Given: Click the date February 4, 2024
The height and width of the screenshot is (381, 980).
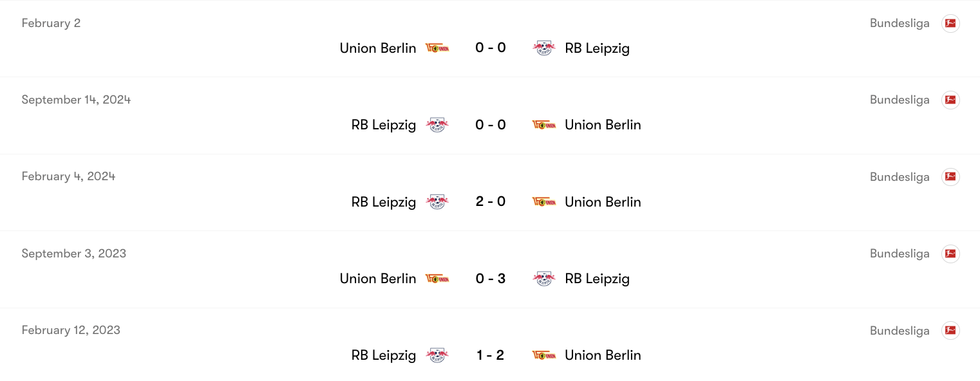Looking at the screenshot, I should [x=68, y=176].
